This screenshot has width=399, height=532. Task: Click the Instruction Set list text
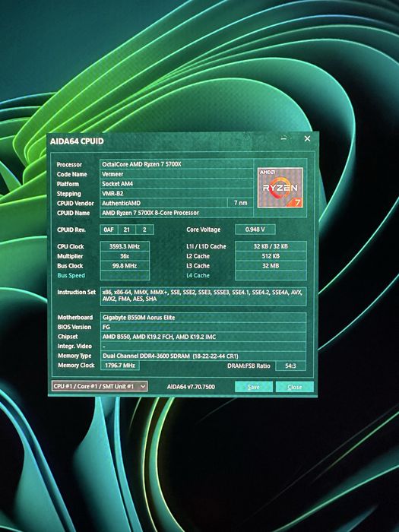[202, 295]
